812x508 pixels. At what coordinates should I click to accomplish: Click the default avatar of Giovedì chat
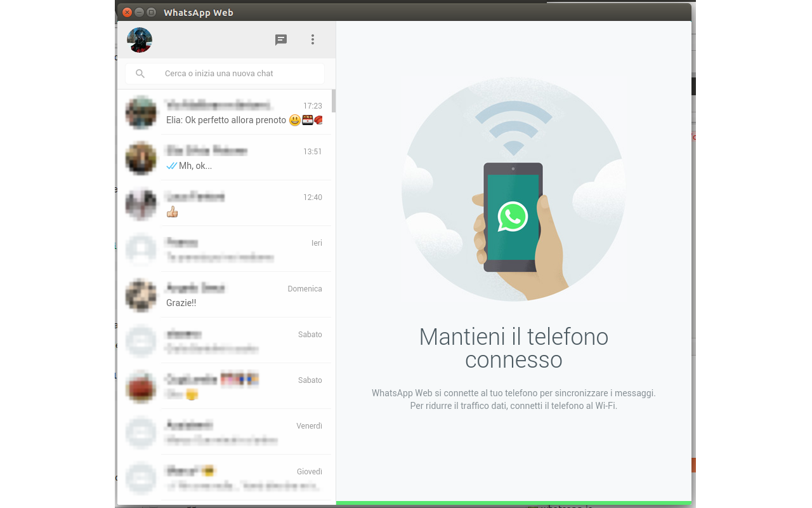click(x=141, y=478)
